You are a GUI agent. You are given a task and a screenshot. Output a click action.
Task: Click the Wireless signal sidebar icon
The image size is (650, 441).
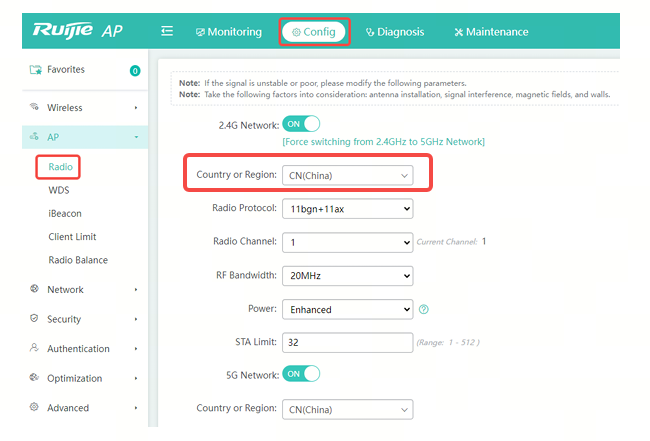pos(35,107)
